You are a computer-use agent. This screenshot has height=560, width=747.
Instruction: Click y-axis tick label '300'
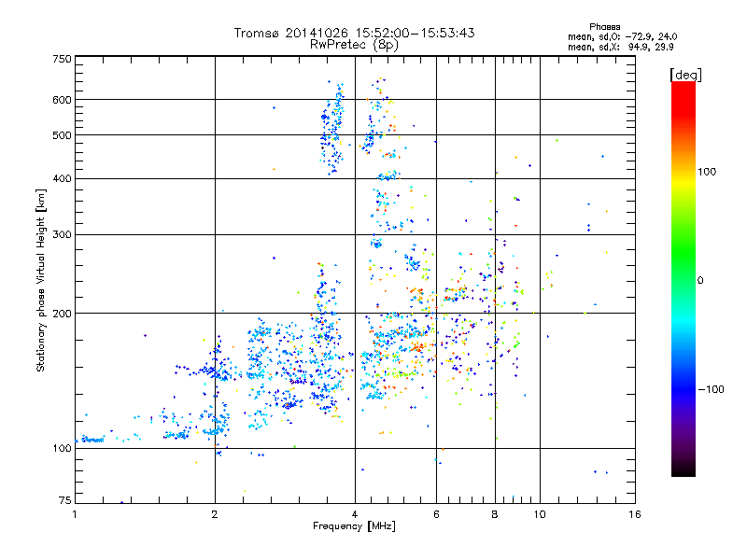click(x=62, y=235)
